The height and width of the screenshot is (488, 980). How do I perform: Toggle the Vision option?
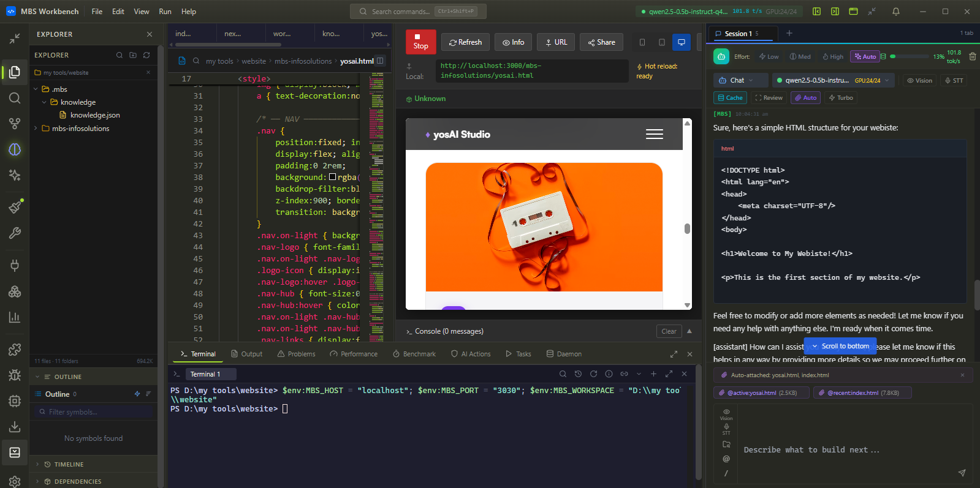pos(919,80)
